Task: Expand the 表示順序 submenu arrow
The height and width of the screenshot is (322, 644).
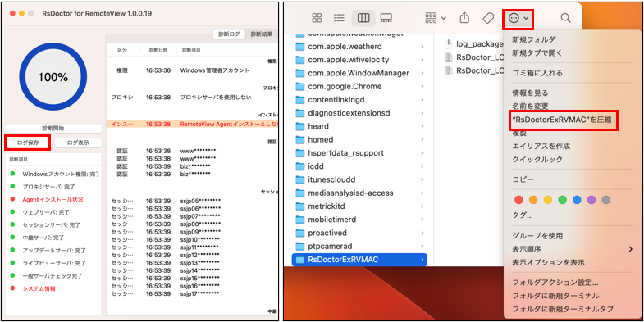Action: pyautogui.click(x=630, y=249)
